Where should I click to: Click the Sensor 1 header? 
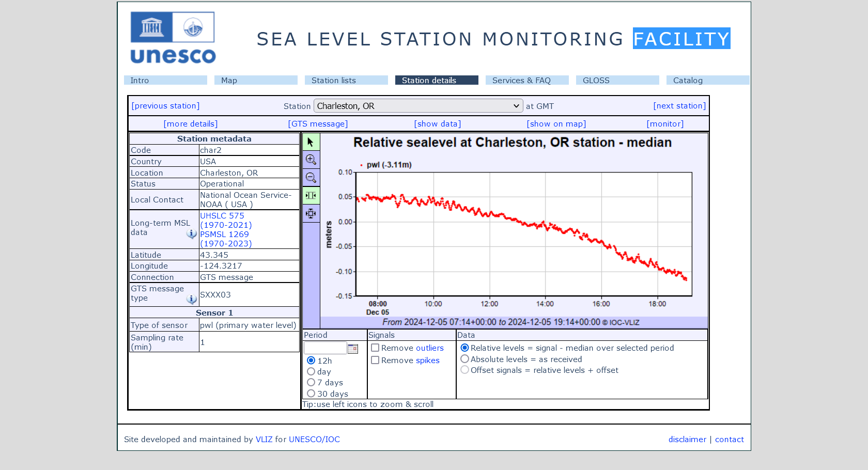tap(214, 313)
